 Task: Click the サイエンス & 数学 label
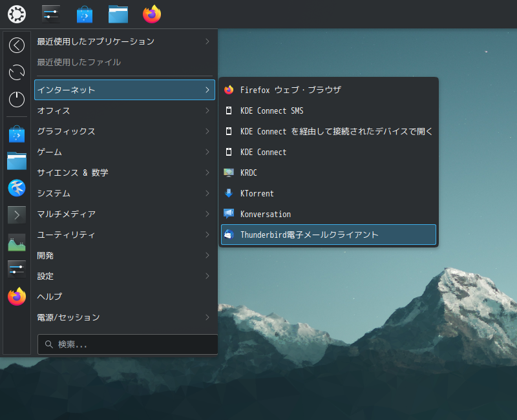[x=72, y=173]
